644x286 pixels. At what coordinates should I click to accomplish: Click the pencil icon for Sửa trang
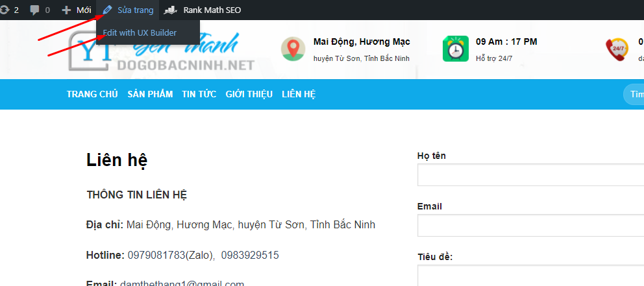pyautogui.click(x=108, y=10)
